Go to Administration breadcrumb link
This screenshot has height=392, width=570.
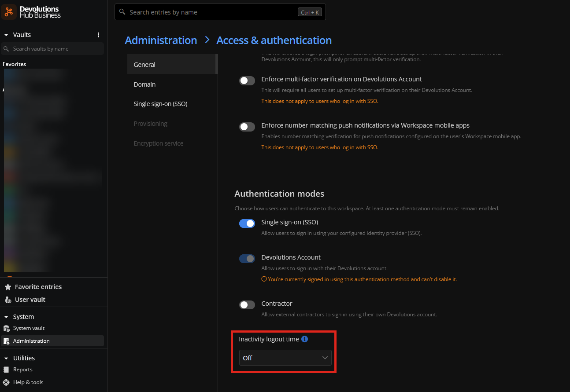[x=161, y=40]
